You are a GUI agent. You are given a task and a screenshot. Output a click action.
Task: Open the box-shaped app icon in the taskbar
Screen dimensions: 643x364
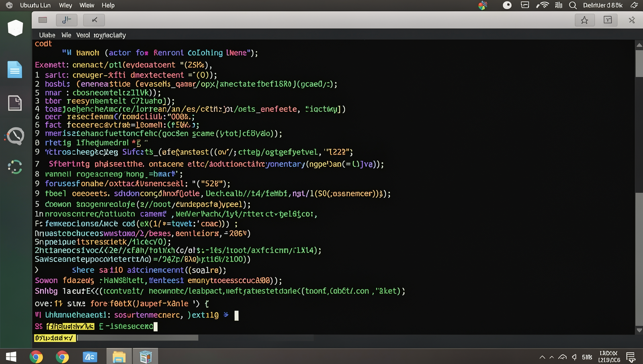pyautogui.click(x=145, y=357)
